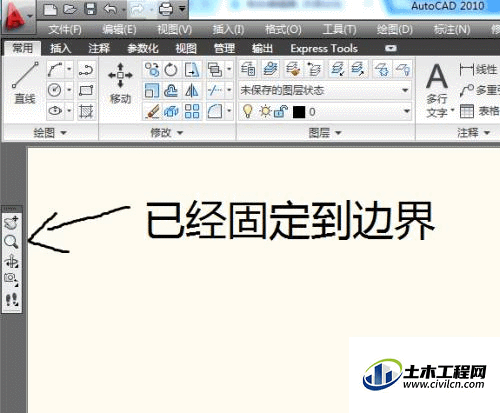The width and height of the screenshot is (500, 413).
Task: Switch to the 输出 ribbon tab
Action: click(x=262, y=49)
